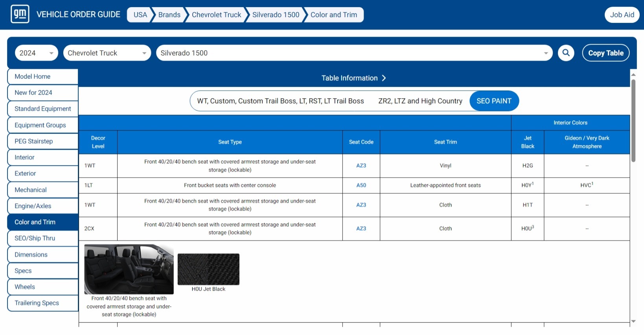Click the Seat Code column header
Image resolution: width=644 pixels, height=335 pixels.
coord(361,142)
